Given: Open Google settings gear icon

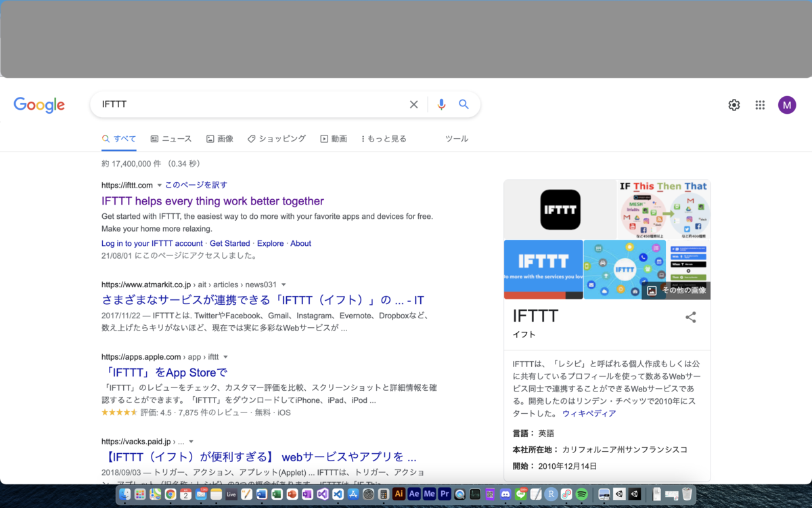Looking at the screenshot, I should point(734,105).
